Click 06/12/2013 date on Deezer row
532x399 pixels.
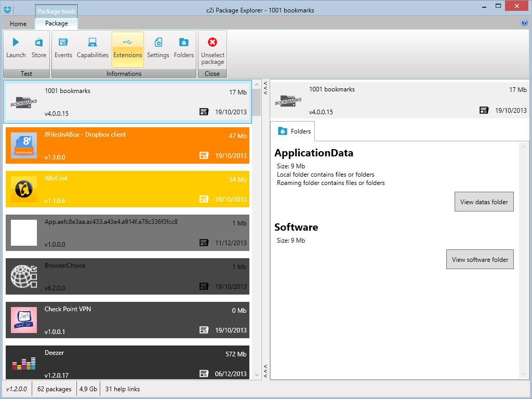tap(231, 374)
